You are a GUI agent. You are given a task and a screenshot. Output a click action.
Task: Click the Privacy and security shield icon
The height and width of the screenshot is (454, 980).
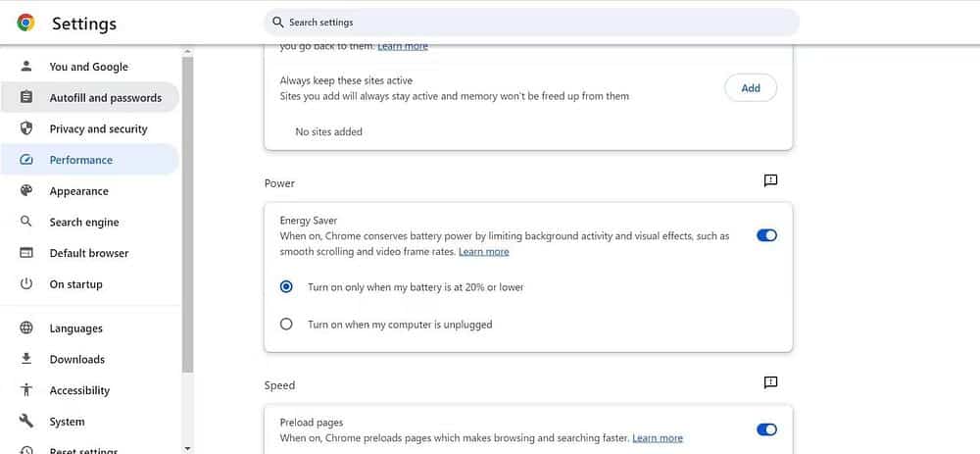click(26, 128)
